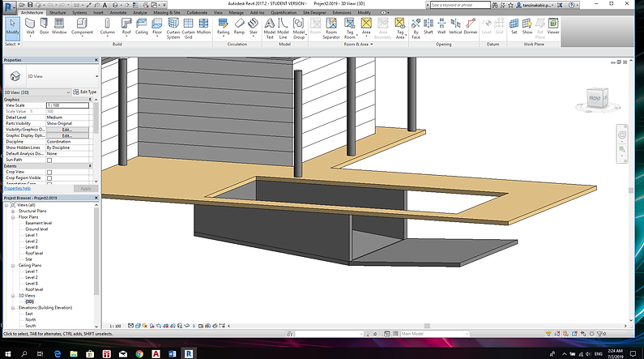Open the Basement level floor plan

pos(39,223)
